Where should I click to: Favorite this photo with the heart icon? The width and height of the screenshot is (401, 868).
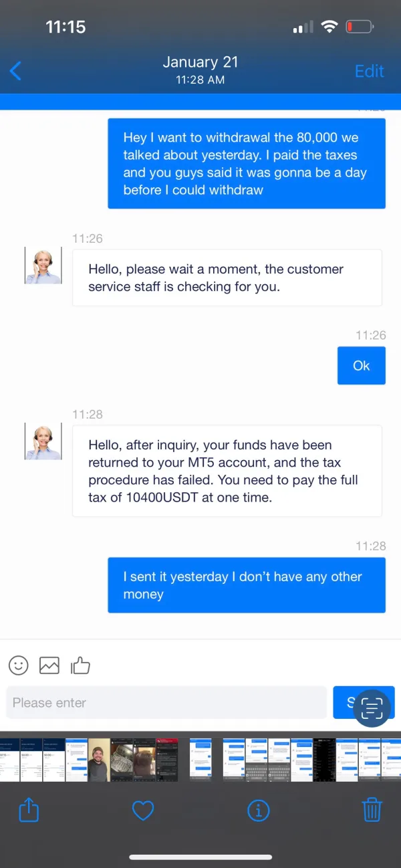point(143,810)
